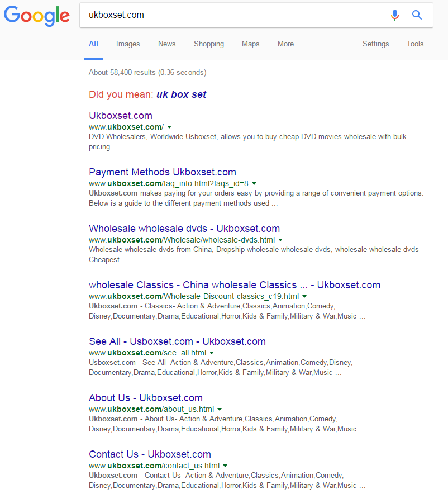Open 'Wholesale wholesale dvds - Ukboxset.com' result
This screenshot has width=448, height=494.
(x=184, y=229)
